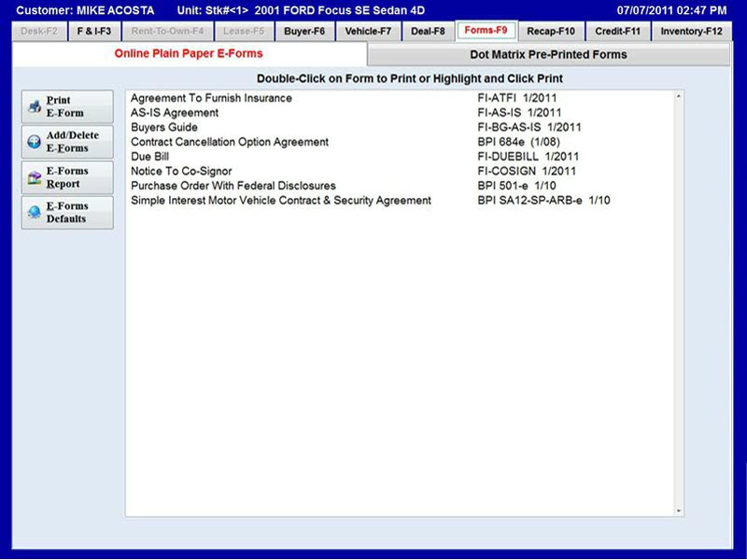Viewport: 747px width, 560px height.
Task: Click the plus icon on Add/Delete E-Forms
Action: point(34,142)
